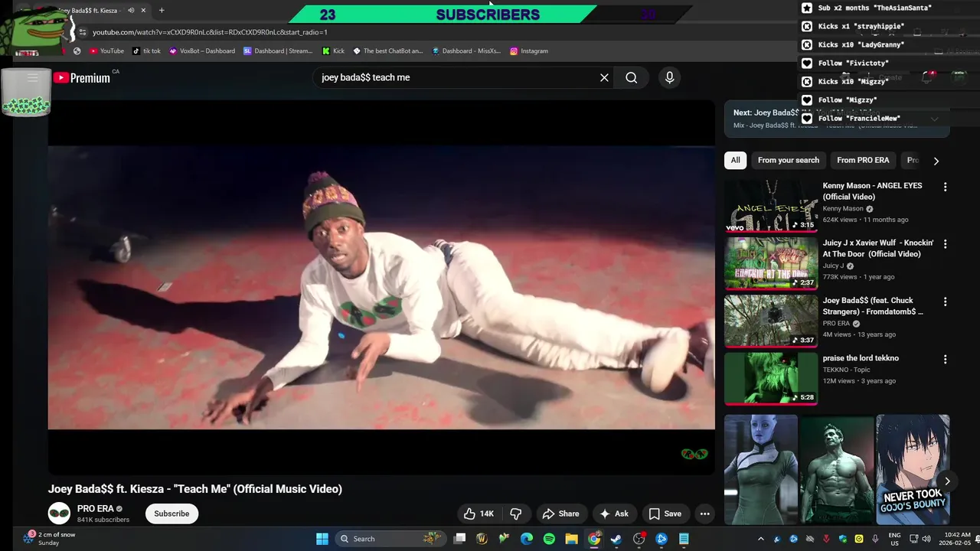This screenshot has width=980, height=551.
Task: Open Task View on the taskbar
Action: [x=459, y=539]
